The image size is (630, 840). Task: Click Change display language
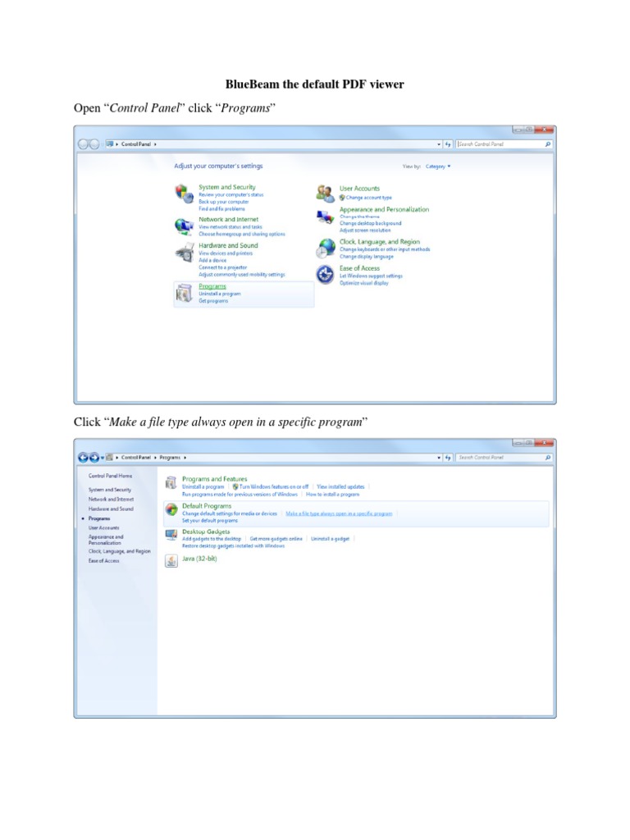point(367,257)
